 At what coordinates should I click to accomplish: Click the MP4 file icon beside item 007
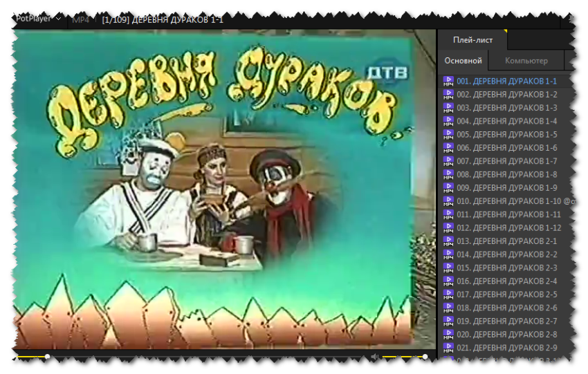pyautogui.click(x=448, y=161)
